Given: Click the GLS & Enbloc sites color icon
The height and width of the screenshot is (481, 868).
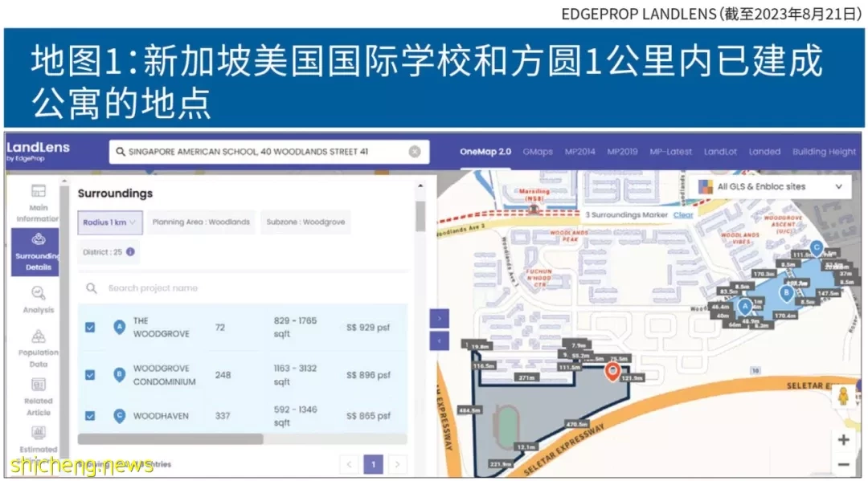Looking at the screenshot, I should (706, 187).
